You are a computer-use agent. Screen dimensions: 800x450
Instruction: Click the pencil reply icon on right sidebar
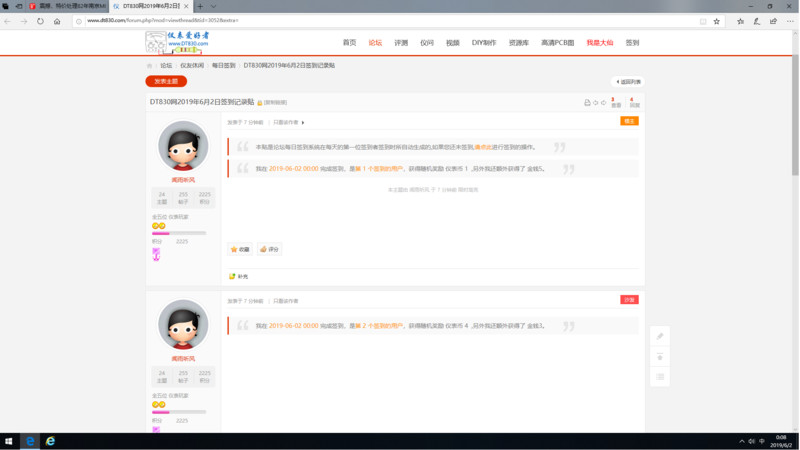(660, 336)
